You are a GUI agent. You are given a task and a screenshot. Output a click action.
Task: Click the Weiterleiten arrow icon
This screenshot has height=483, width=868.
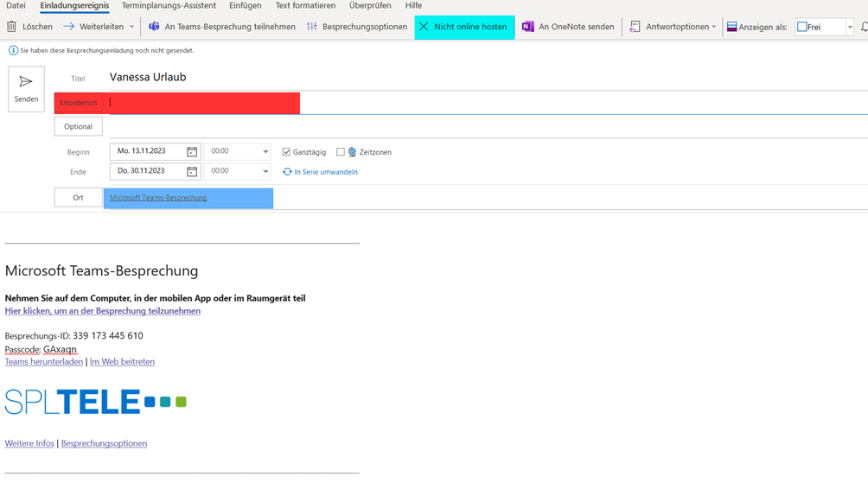(x=68, y=27)
